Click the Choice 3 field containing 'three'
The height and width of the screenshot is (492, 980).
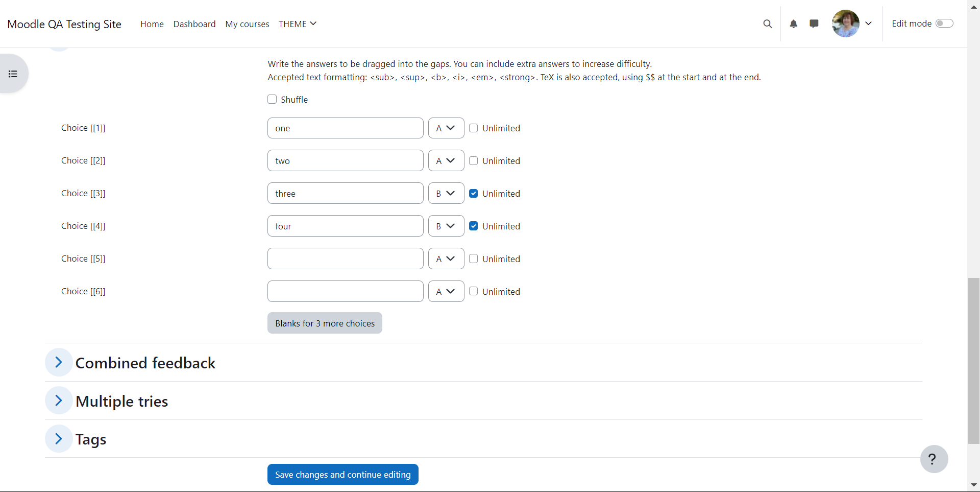click(346, 193)
